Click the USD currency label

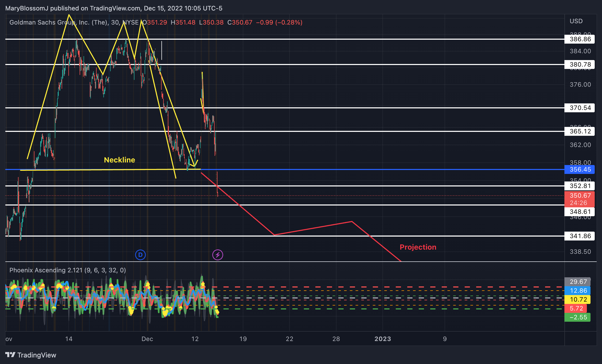[x=576, y=21]
